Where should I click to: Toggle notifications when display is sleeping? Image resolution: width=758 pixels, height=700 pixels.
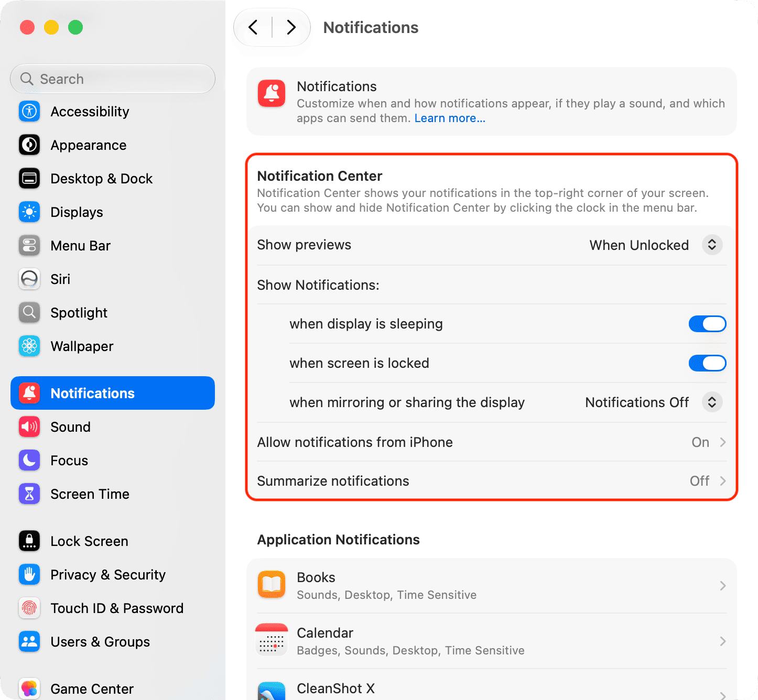click(x=707, y=324)
